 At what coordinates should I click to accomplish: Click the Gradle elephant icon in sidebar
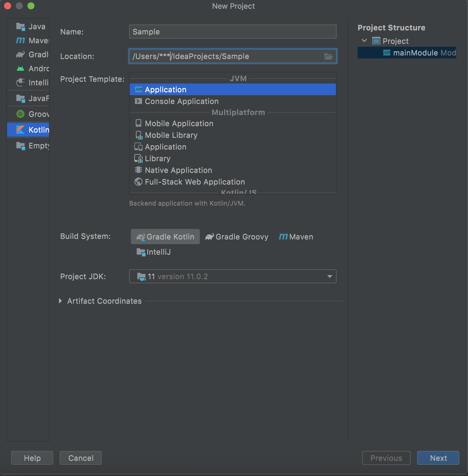click(x=20, y=54)
